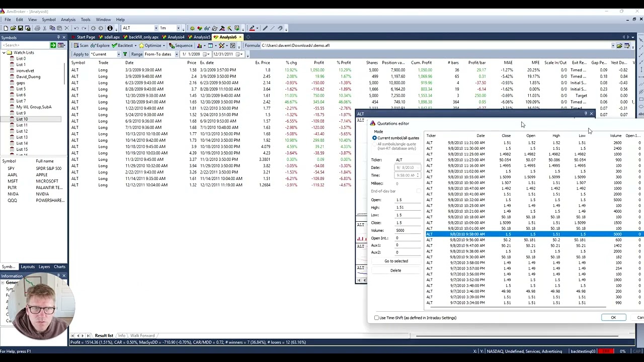Click the Save icon in the toolbar
644x362 pixels.
tap(21, 28)
